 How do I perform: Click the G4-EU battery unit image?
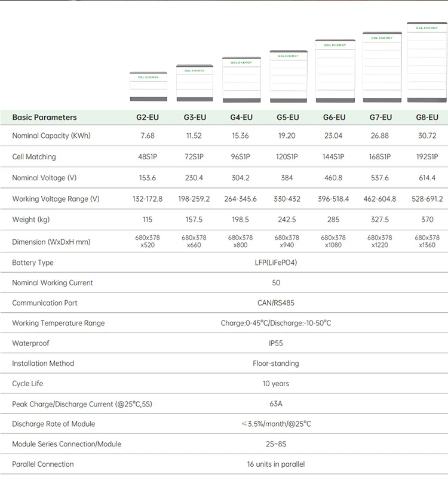coord(241,79)
